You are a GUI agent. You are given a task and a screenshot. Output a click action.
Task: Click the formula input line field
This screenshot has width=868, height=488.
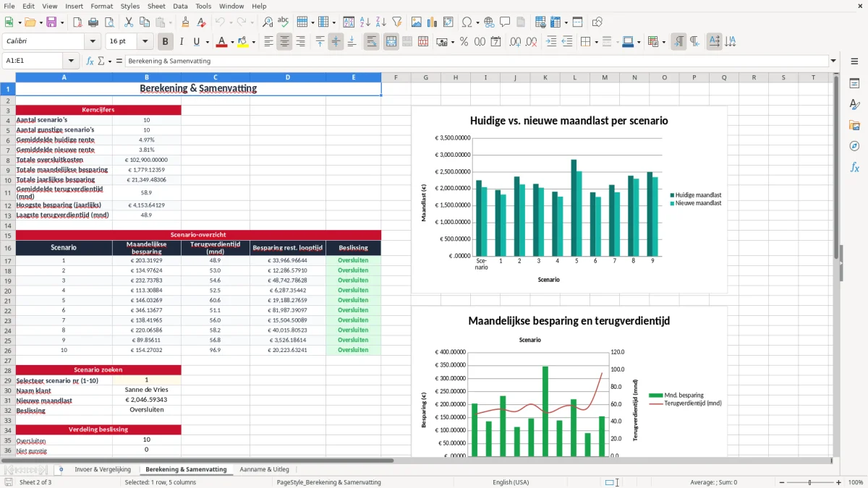click(x=476, y=61)
